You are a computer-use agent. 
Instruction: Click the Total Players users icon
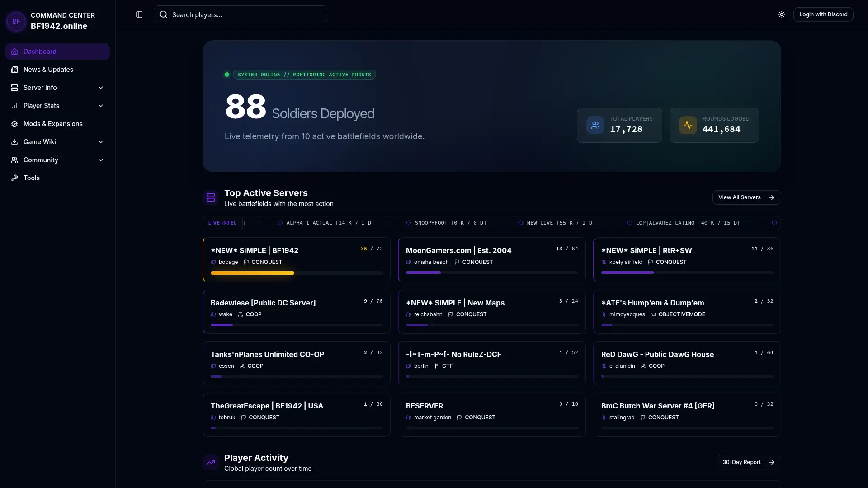(595, 125)
